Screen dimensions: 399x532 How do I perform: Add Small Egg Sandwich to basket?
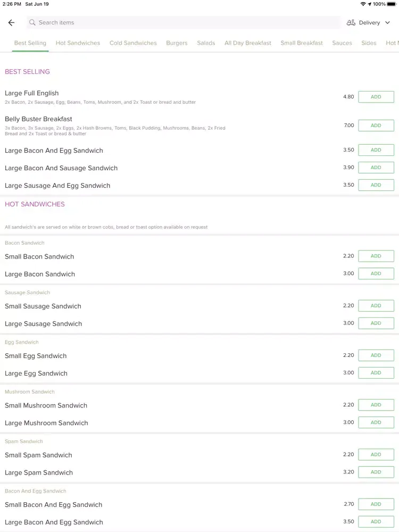click(x=376, y=355)
